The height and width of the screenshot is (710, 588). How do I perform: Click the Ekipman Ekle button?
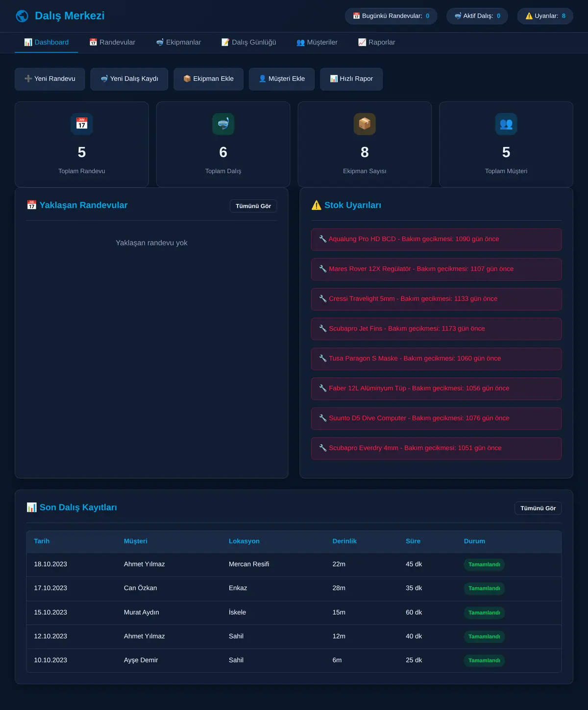(x=209, y=79)
